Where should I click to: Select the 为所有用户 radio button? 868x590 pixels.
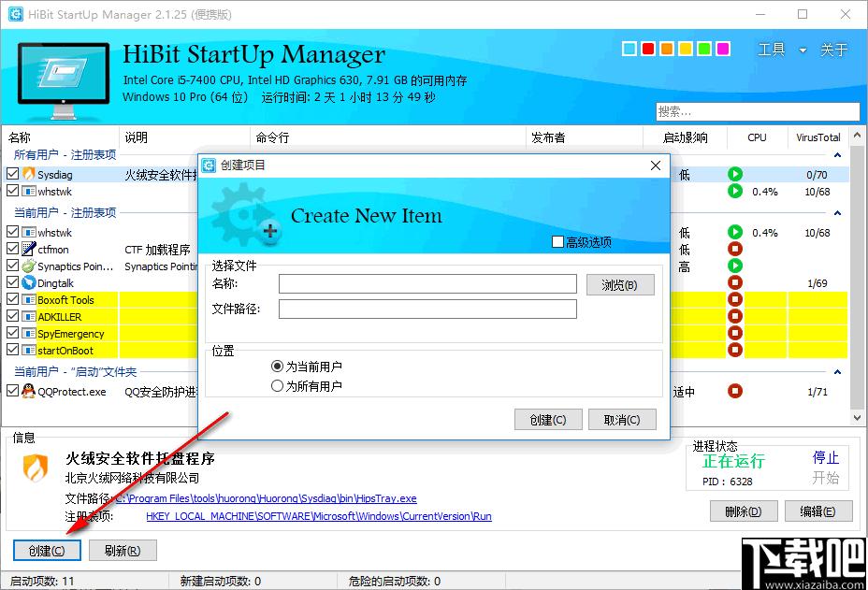[278, 386]
